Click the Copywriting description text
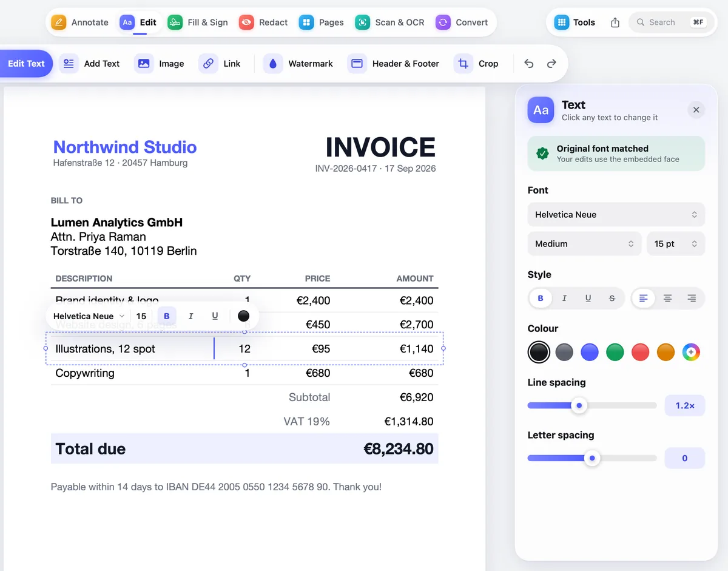This screenshot has height=571, width=728. (85, 373)
